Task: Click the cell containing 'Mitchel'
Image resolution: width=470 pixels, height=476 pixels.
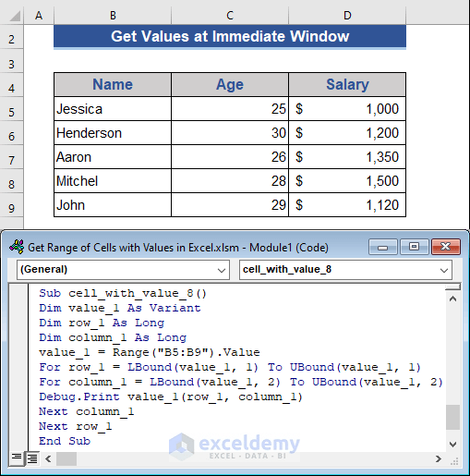Action: click(113, 181)
